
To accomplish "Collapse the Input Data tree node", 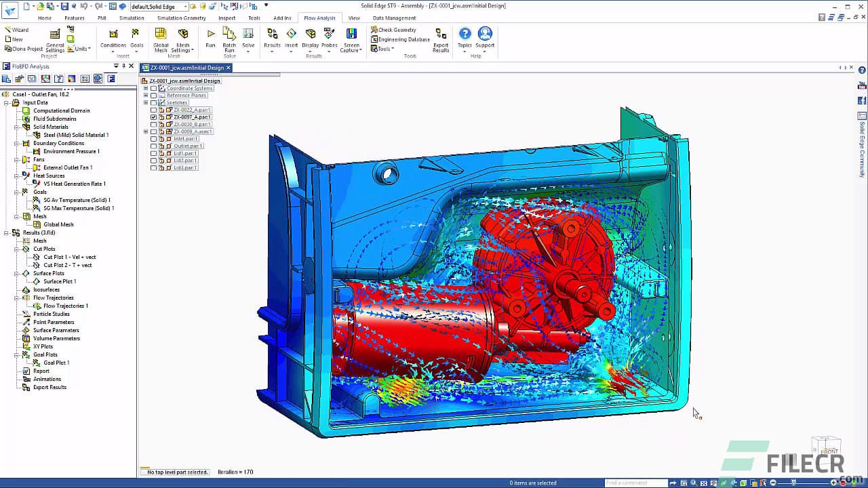I will [x=6, y=102].
